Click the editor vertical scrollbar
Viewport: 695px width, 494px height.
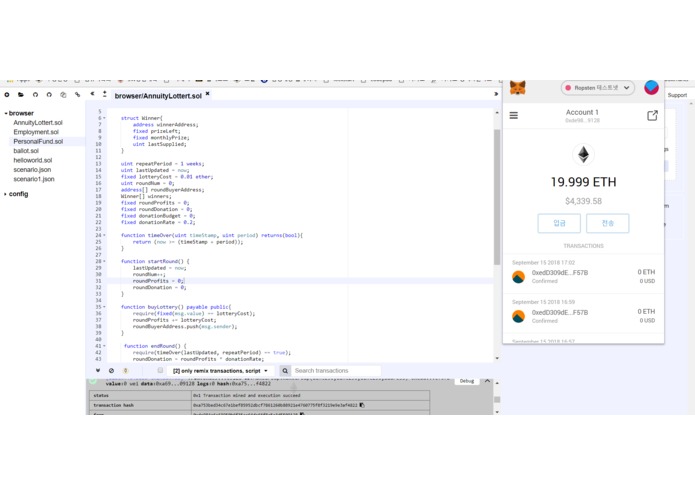point(497,197)
